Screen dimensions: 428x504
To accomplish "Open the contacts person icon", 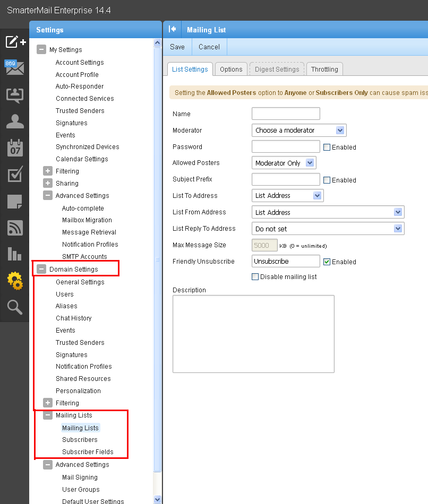I will 15,121.
